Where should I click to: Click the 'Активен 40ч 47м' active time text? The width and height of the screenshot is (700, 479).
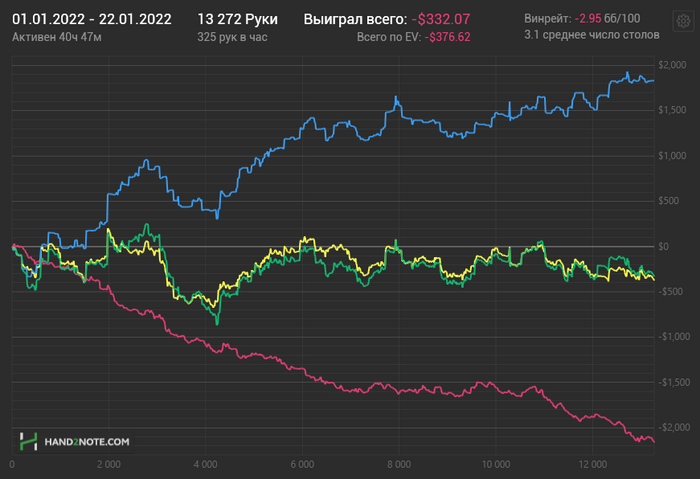[57, 37]
